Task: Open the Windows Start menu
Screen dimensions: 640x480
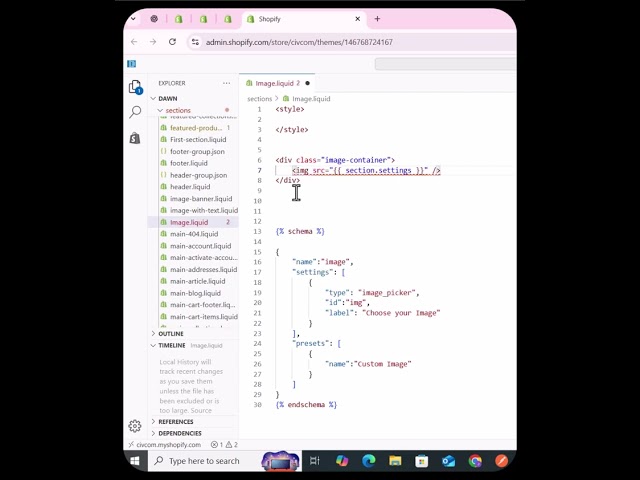Action: pos(134,461)
